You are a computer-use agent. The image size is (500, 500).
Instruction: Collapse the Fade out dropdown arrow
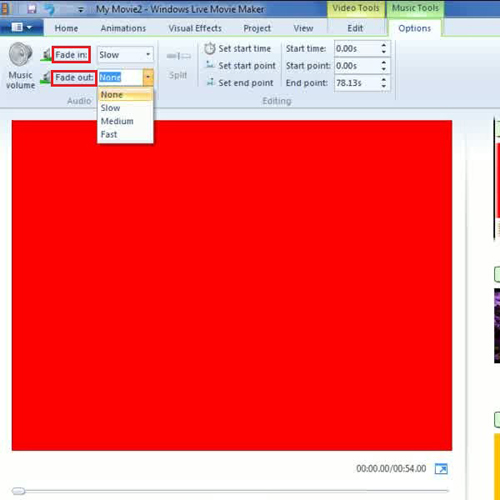coord(148,77)
